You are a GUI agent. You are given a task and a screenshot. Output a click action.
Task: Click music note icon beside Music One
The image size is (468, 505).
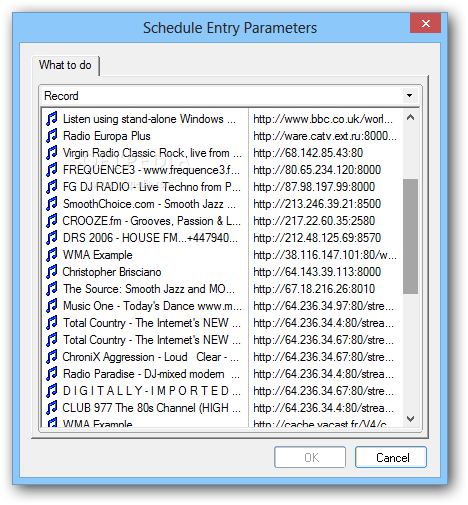click(x=52, y=306)
